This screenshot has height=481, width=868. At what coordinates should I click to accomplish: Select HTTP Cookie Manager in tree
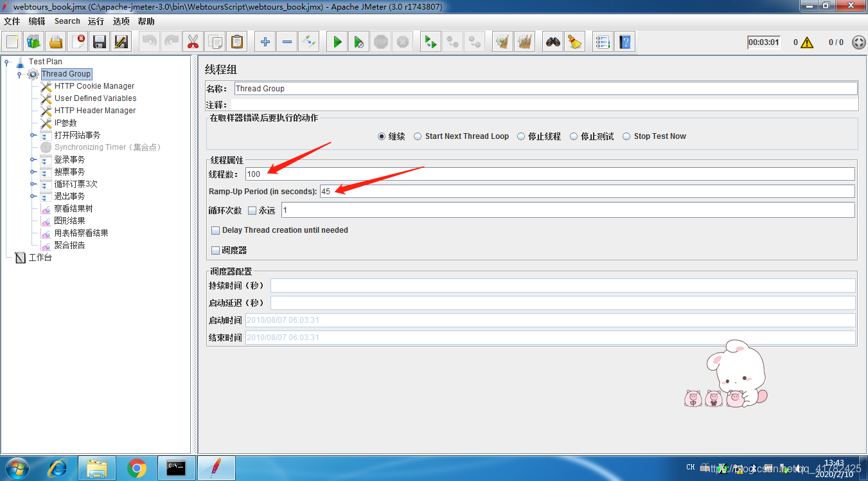tap(94, 86)
